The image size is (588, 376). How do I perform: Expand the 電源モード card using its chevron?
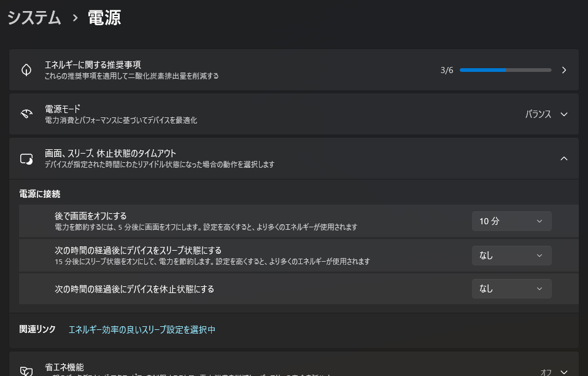pos(564,114)
